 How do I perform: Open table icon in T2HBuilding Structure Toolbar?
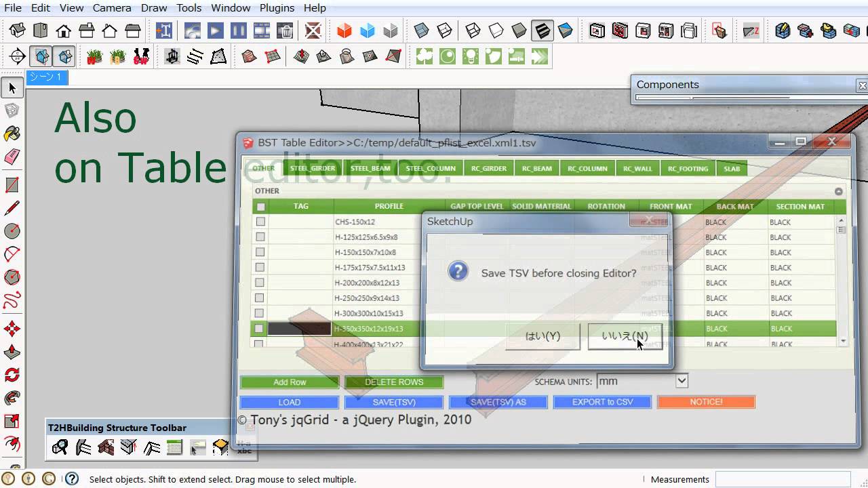click(174, 447)
